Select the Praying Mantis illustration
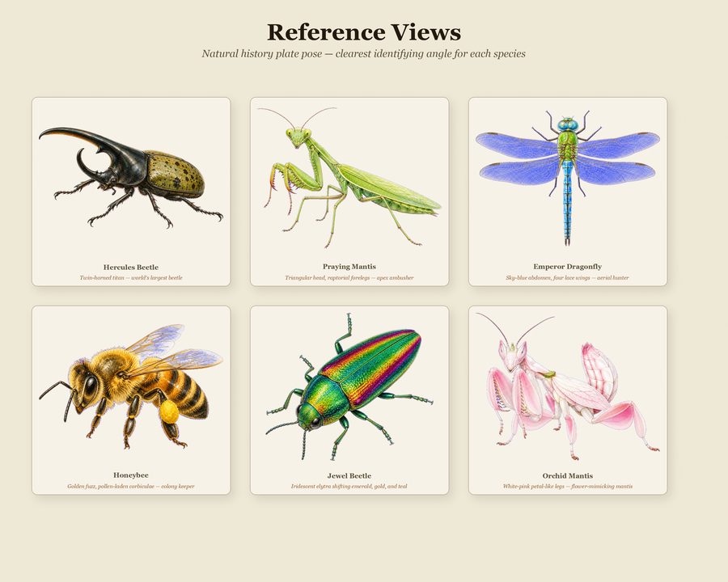 tap(349, 177)
